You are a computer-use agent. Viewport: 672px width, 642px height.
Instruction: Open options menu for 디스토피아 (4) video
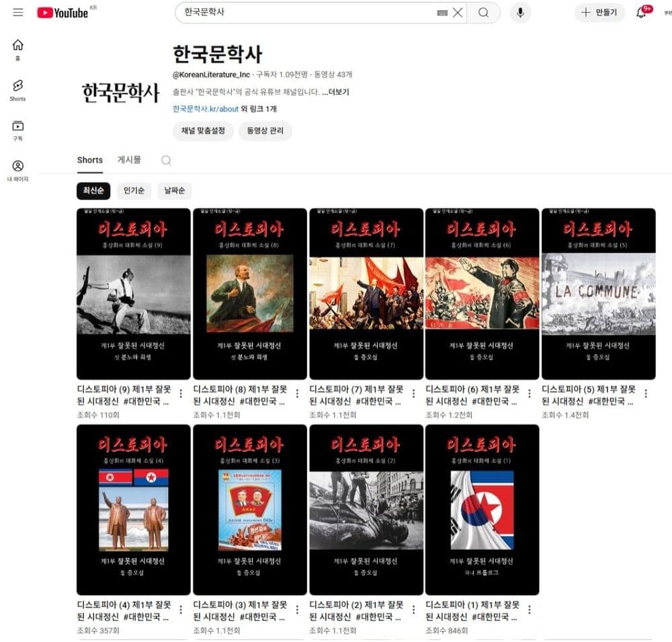tap(181, 609)
